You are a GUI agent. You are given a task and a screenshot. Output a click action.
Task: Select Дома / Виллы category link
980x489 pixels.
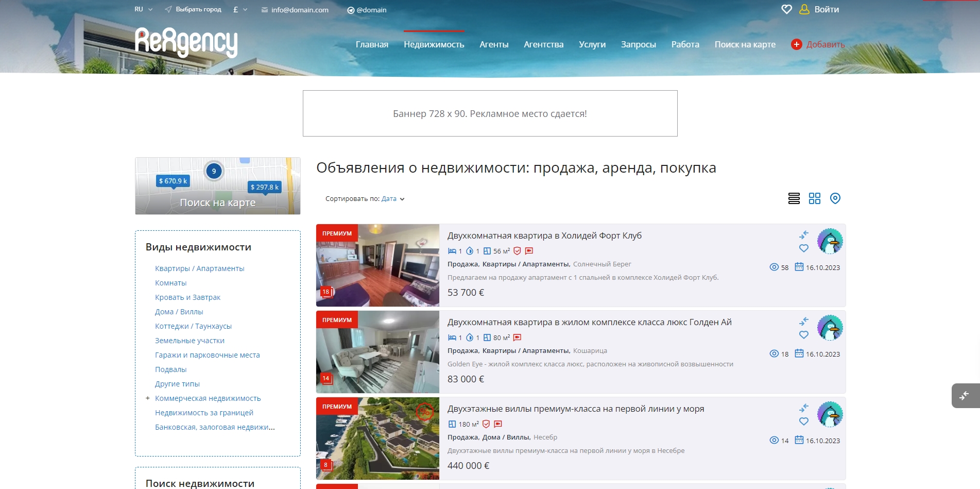click(179, 312)
